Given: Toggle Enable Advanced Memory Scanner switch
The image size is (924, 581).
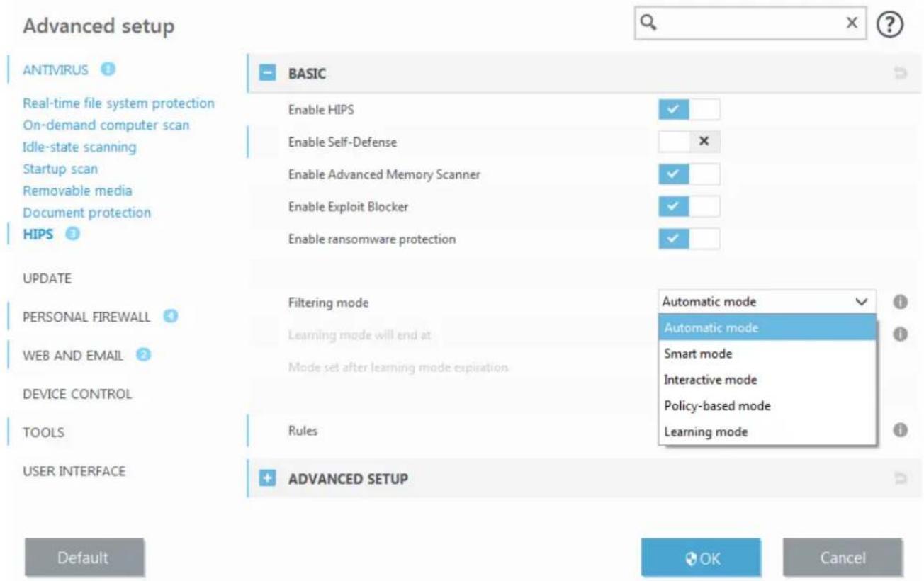Looking at the screenshot, I should pyautogui.click(x=689, y=174).
